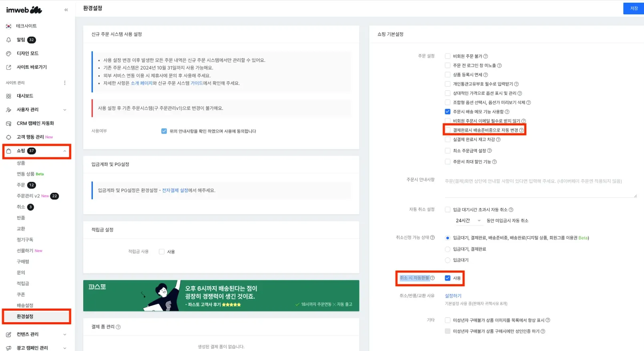This screenshot has width=644, height=351.
Task: Open 쿠폰 submenu item
Action: pos(21,295)
